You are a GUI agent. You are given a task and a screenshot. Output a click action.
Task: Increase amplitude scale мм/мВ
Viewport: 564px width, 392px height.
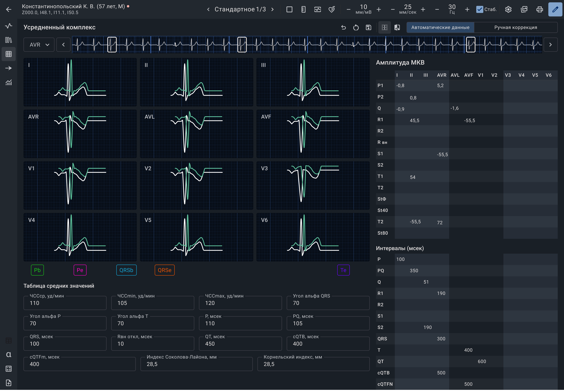[x=379, y=9]
